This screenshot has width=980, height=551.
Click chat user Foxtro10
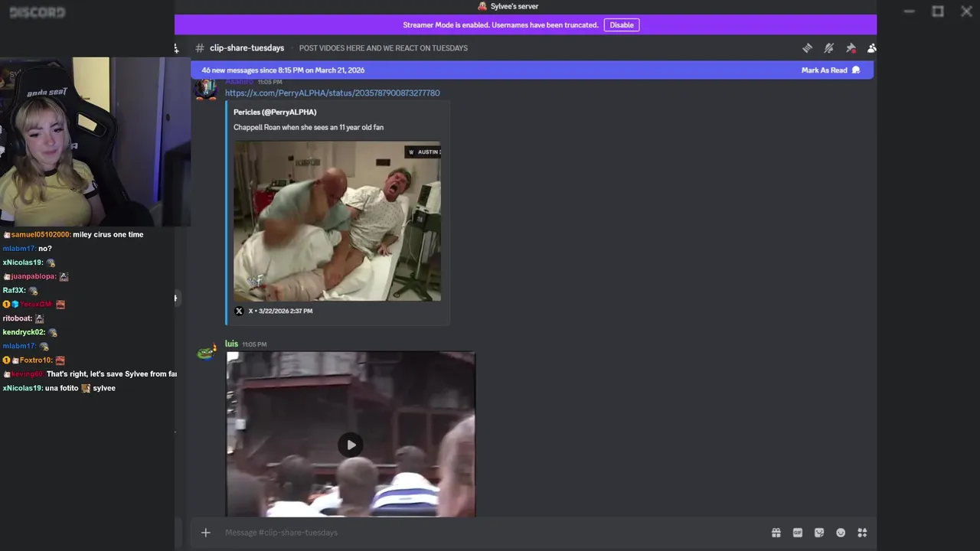(36, 360)
